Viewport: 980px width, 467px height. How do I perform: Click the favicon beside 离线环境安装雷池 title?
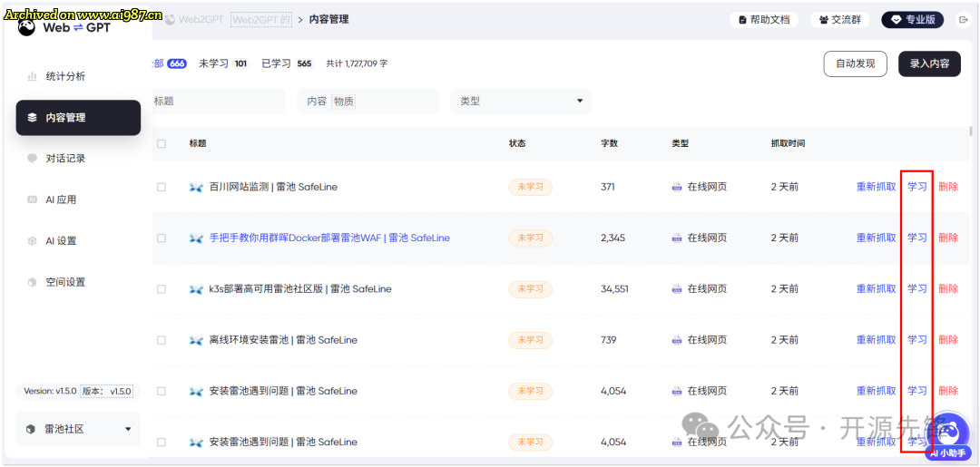click(196, 340)
